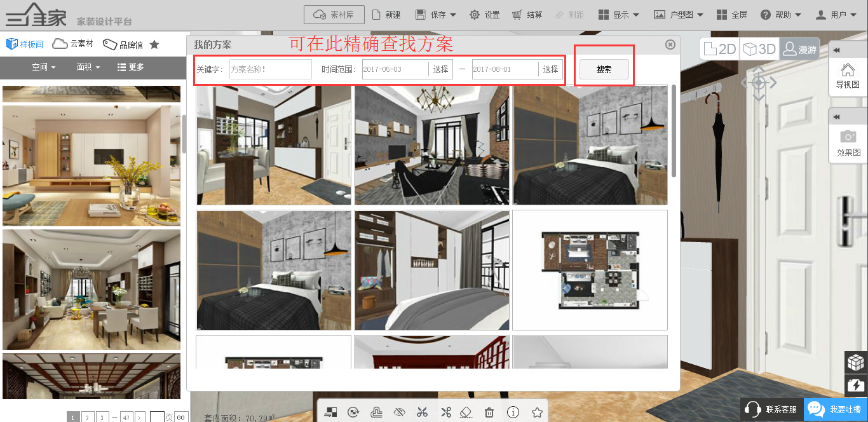Image resolution: width=868 pixels, height=422 pixels.
Task: Open 设置 settings
Action: coord(484,15)
